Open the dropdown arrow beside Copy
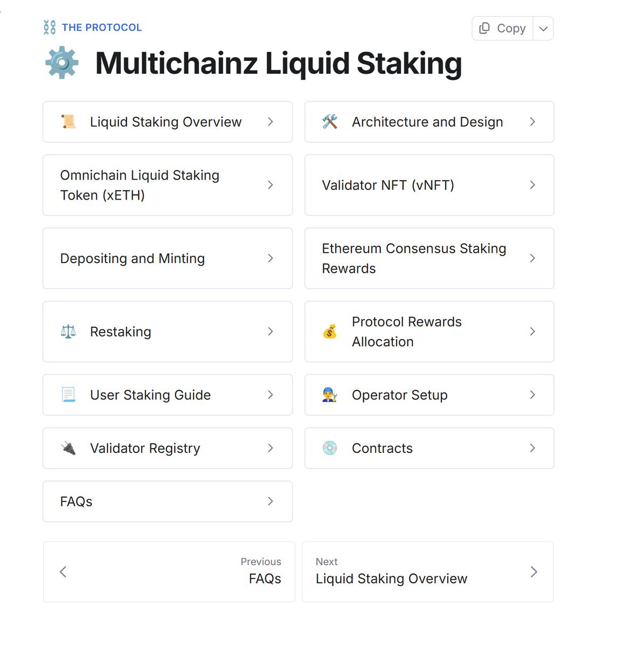Image resolution: width=644 pixels, height=647 pixels. (543, 29)
